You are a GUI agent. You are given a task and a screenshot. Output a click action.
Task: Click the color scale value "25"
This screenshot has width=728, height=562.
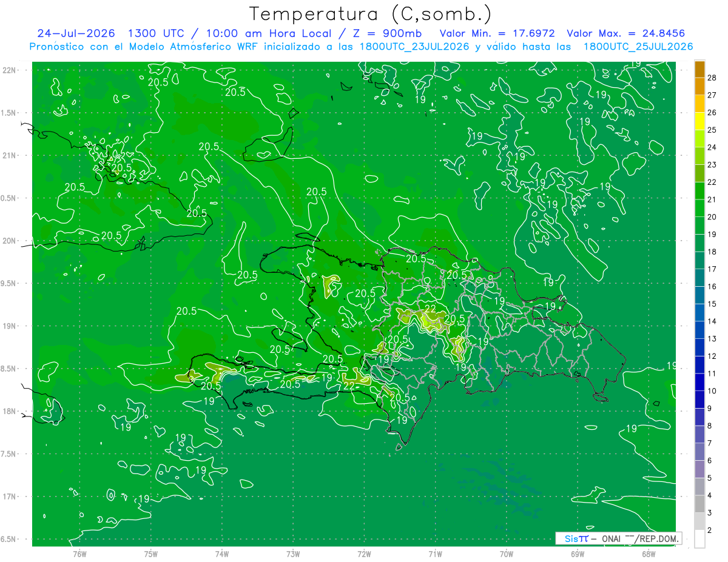click(x=713, y=130)
